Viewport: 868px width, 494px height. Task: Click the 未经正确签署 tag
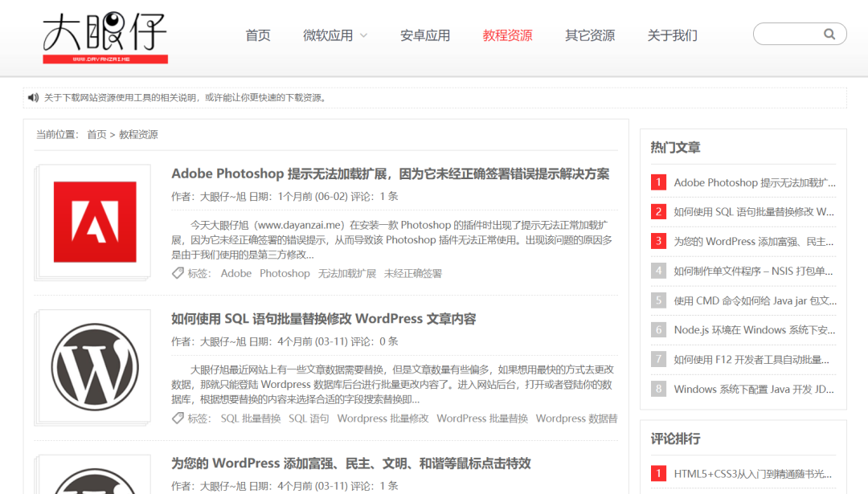tap(413, 273)
